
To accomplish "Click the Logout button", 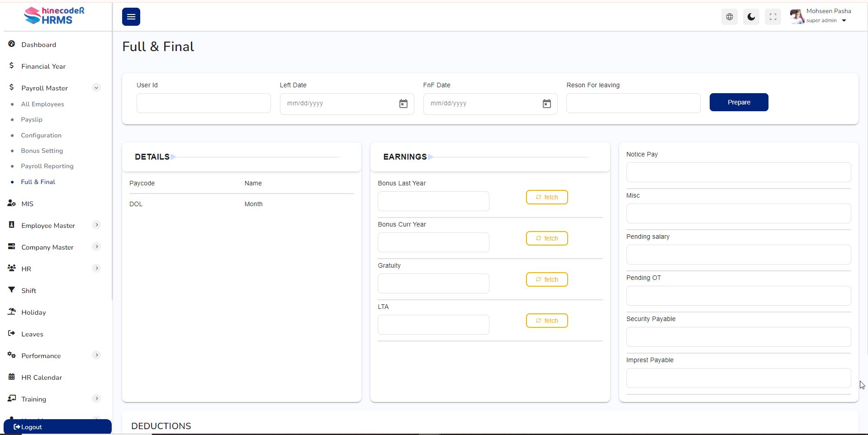I will 57,427.
